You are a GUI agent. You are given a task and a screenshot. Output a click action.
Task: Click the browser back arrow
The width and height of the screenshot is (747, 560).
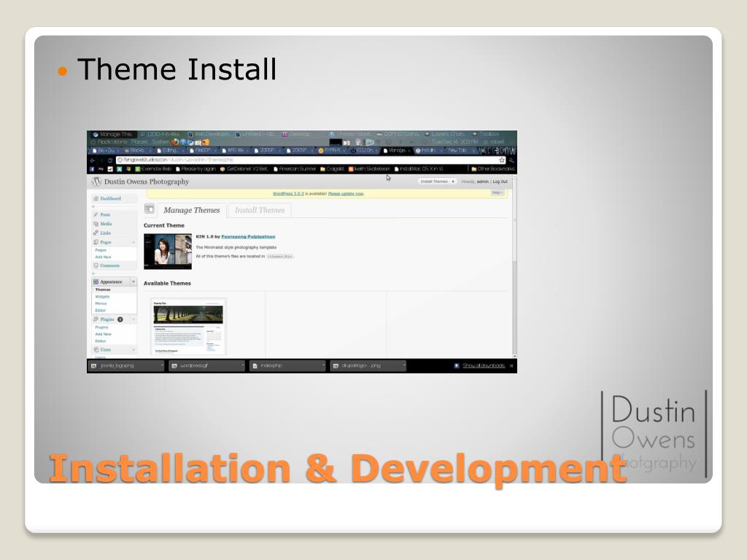[x=93, y=160]
